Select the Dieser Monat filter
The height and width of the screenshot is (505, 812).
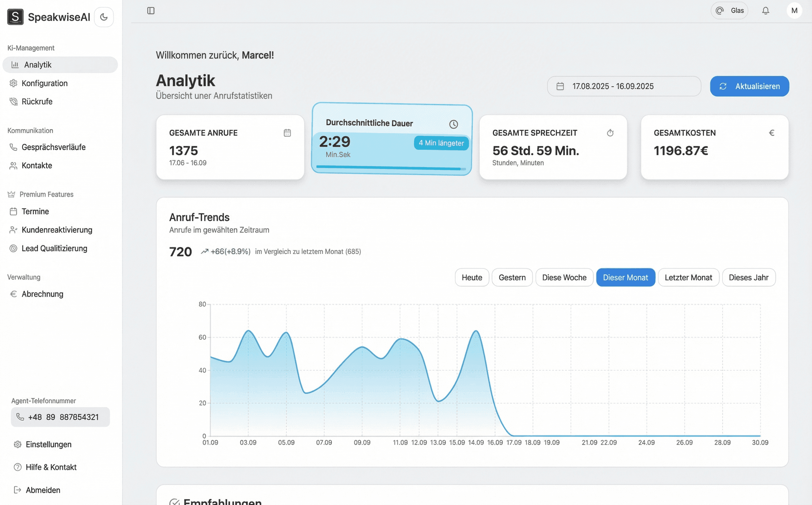pyautogui.click(x=625, y=278)
